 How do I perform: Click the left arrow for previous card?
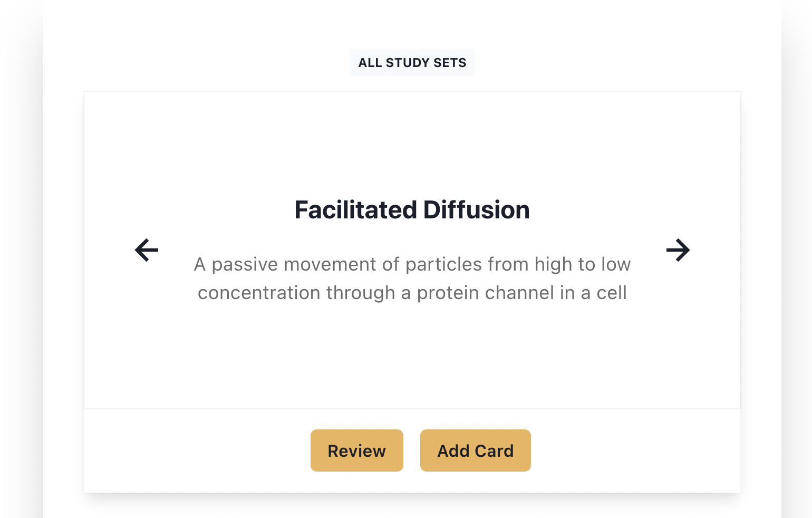147,250
